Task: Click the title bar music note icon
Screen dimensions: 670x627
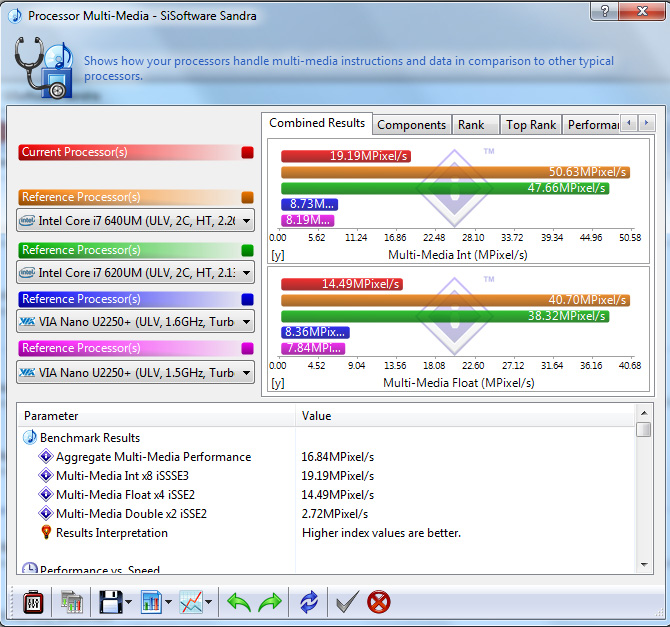Action: (15, 16)
